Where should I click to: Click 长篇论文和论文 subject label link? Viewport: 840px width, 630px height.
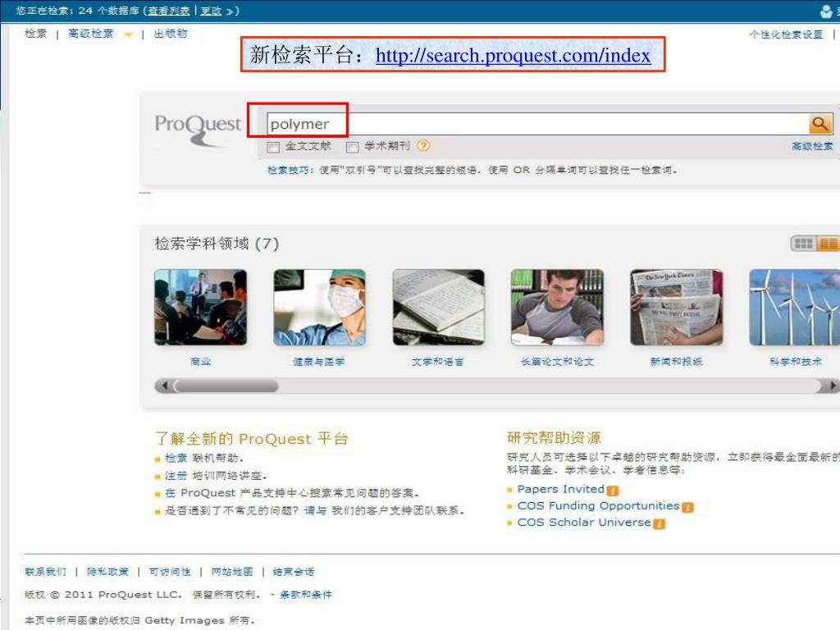pos(557,362)
